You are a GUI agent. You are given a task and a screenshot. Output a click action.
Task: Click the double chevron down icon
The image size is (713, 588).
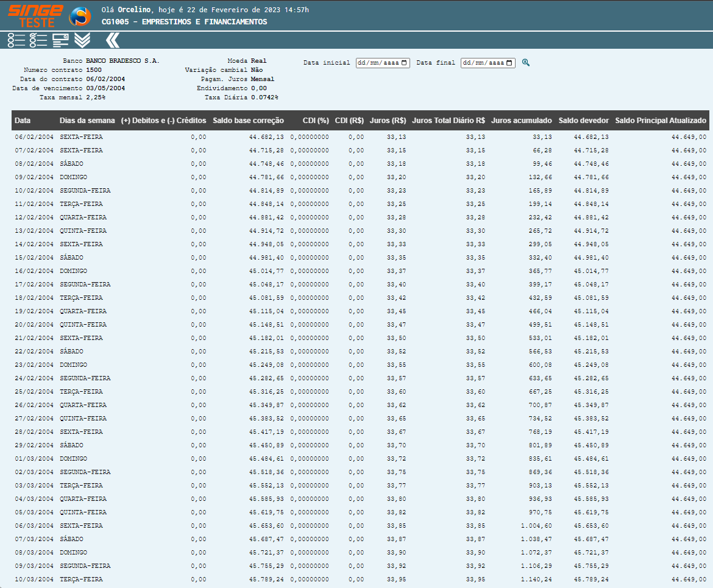click(x=82, y=40)
